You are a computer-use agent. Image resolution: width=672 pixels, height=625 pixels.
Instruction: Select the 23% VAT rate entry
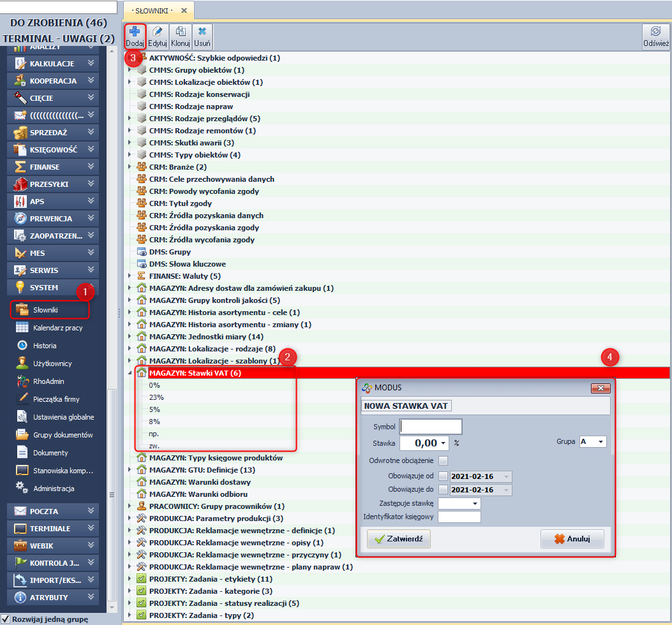(x=156, y=397)
